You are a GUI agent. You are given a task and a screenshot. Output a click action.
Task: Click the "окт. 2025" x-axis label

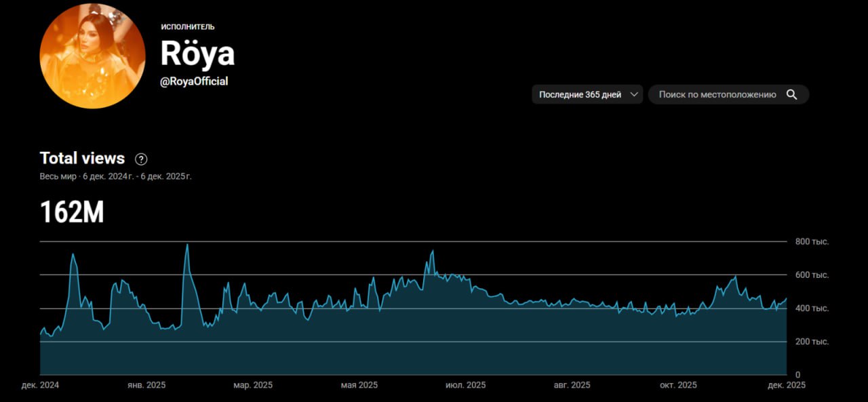pyautogui.click(x=678, y=385)
